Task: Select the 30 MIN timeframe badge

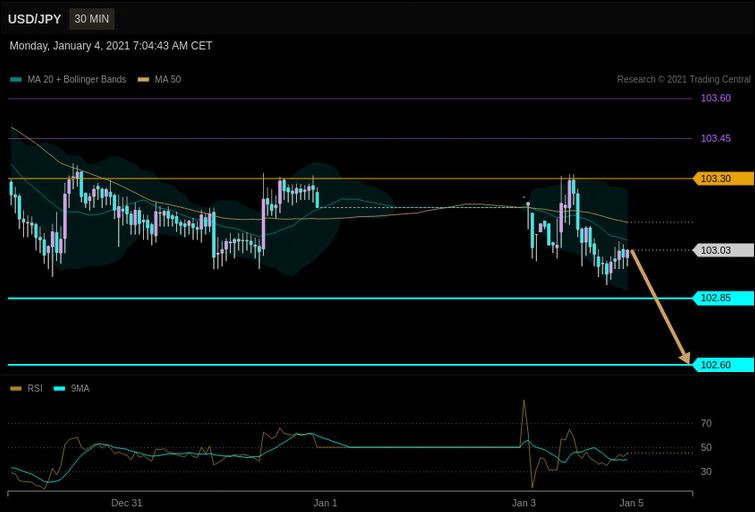Action: point(91,19)
